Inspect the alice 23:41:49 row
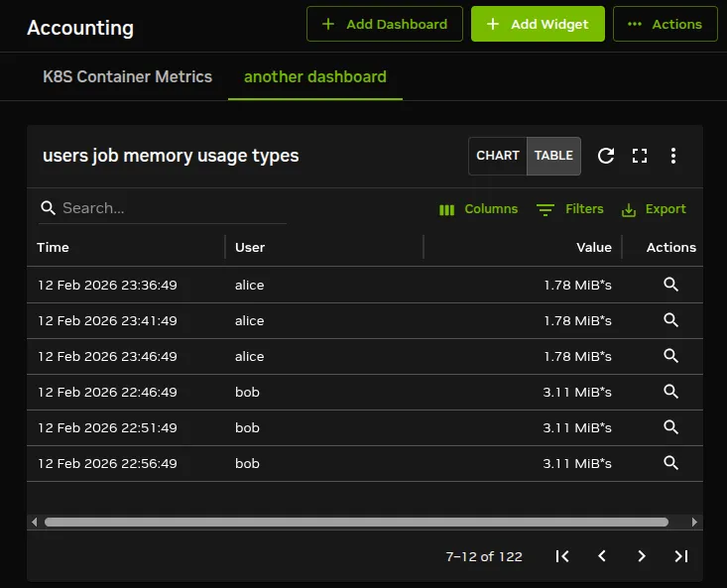Viewport: 727px width, 588px height. pos(670,319)
